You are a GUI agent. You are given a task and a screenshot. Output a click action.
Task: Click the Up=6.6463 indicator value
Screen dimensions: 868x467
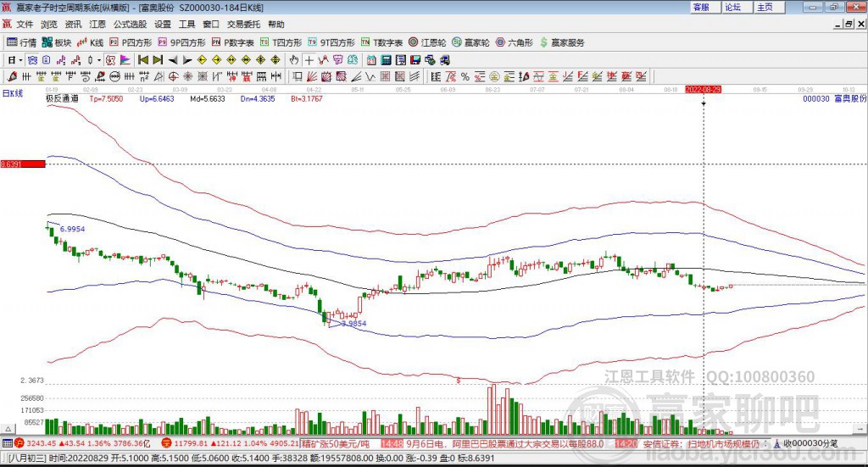pyautogui.click(x=157, y=98)
